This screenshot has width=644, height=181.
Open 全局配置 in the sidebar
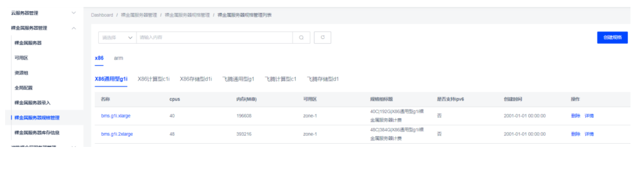[23, 88]
